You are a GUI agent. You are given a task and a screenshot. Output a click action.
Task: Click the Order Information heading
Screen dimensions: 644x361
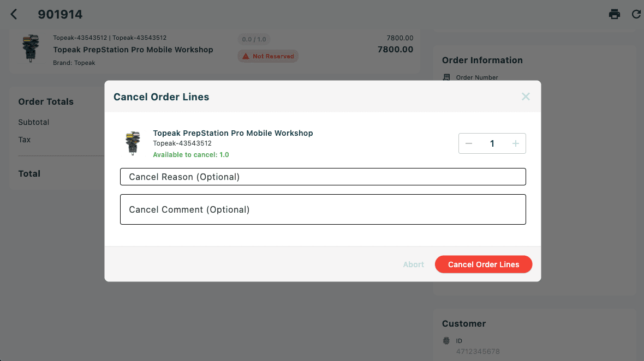482,61
